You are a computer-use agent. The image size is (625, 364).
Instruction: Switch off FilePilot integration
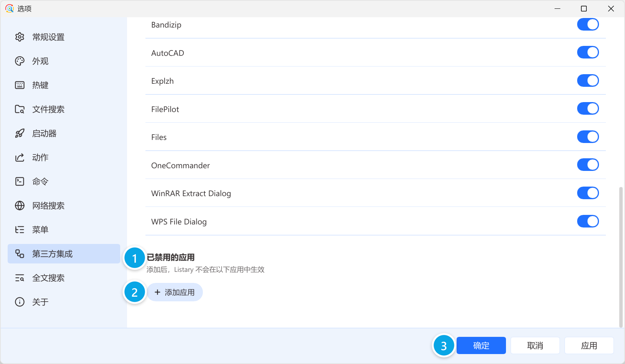pos(588,109)
